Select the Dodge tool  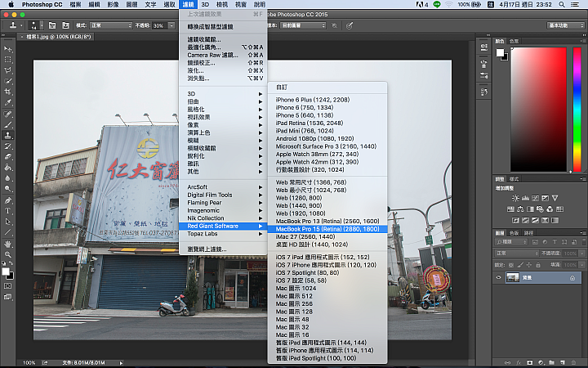[x=8, y=189]
